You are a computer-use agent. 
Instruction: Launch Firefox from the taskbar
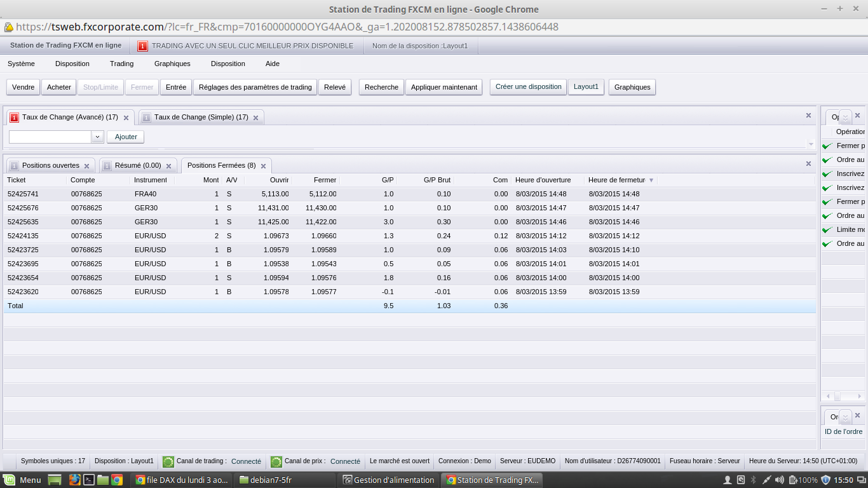click(75, 480)
